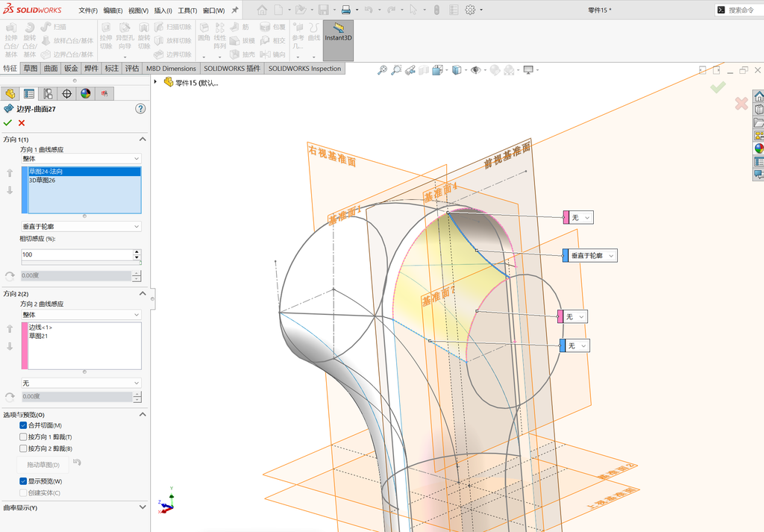Click the Zoom to Fit magnifier icon
This screenshot has height=532, width=764.
[383, 70]
